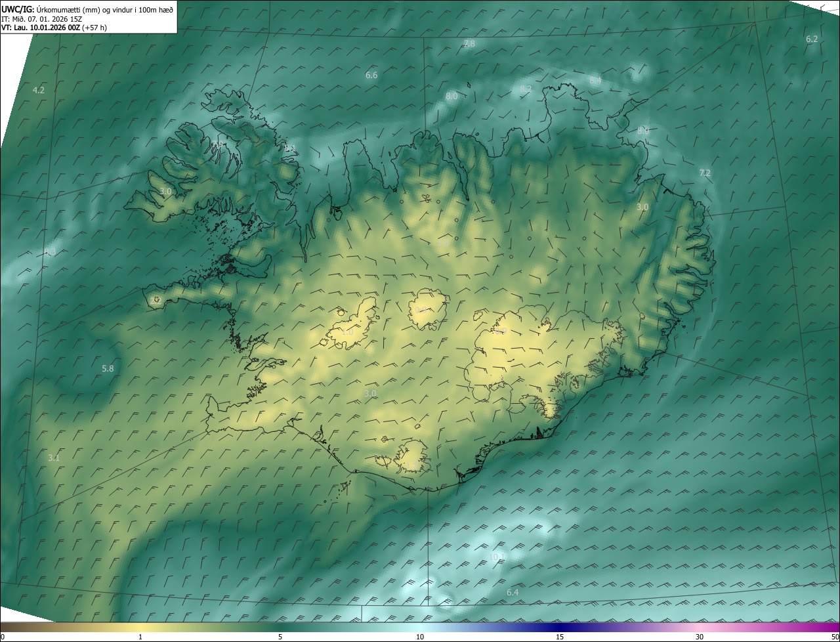Click the 10.1 value label south of Iceland
Image resolution: width=840 pixels, height=642 pixels.
click(497, 557)
